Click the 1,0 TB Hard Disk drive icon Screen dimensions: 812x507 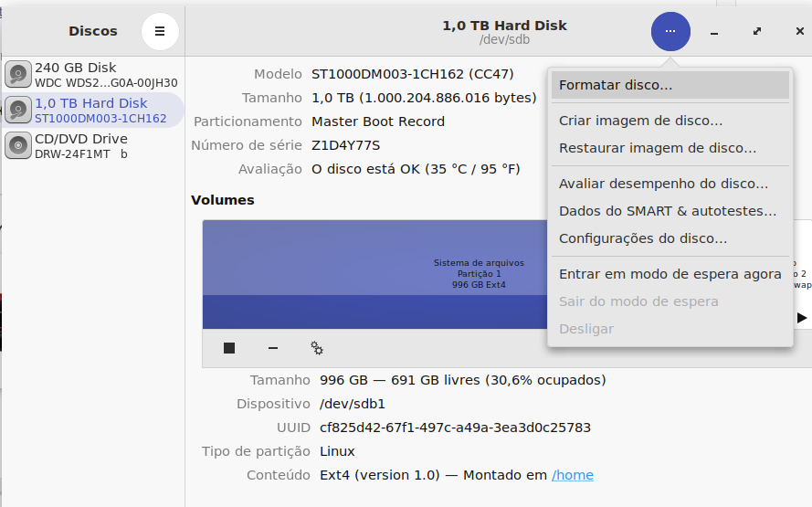coord(18,110)
